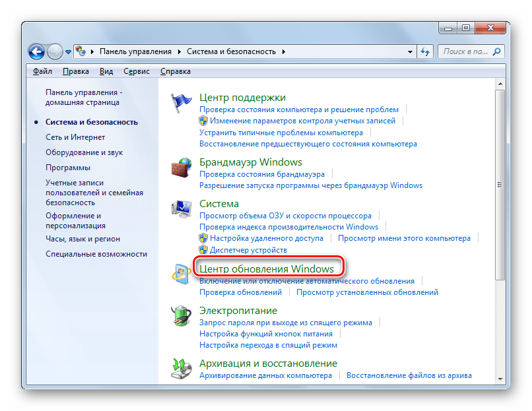Open the Электропитание heading link
Image resolution: width=532 pixels, height=411 pixels.
pos(238,311)
